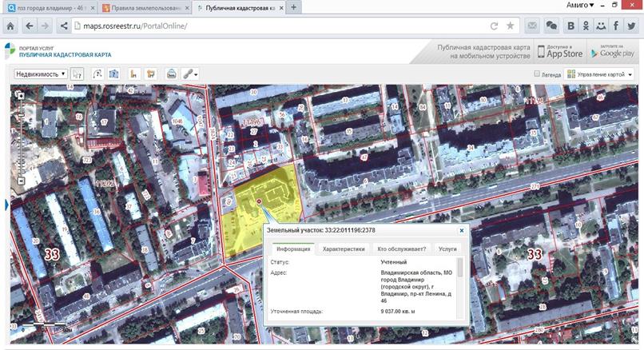Open the Управление картой dropdown
Screen dimensions: 644x350
(x=600, y=74)
